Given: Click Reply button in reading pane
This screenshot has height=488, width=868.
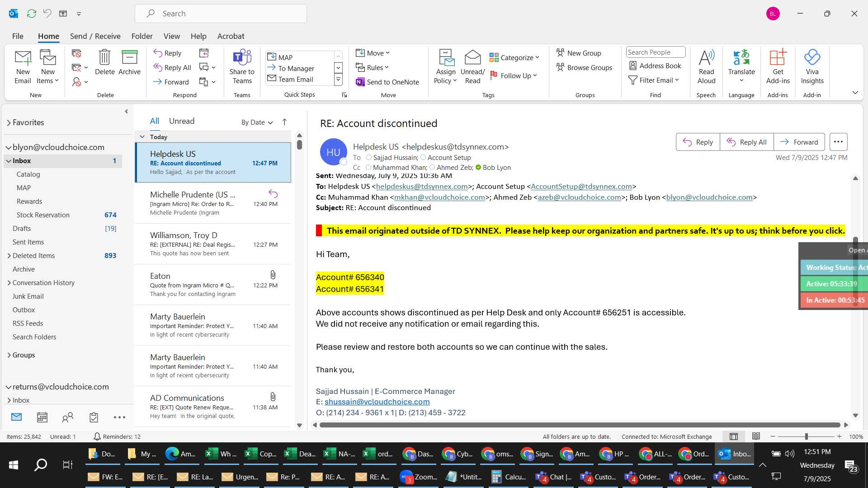Looking at the screenshot, I should (x=698, y=142).
